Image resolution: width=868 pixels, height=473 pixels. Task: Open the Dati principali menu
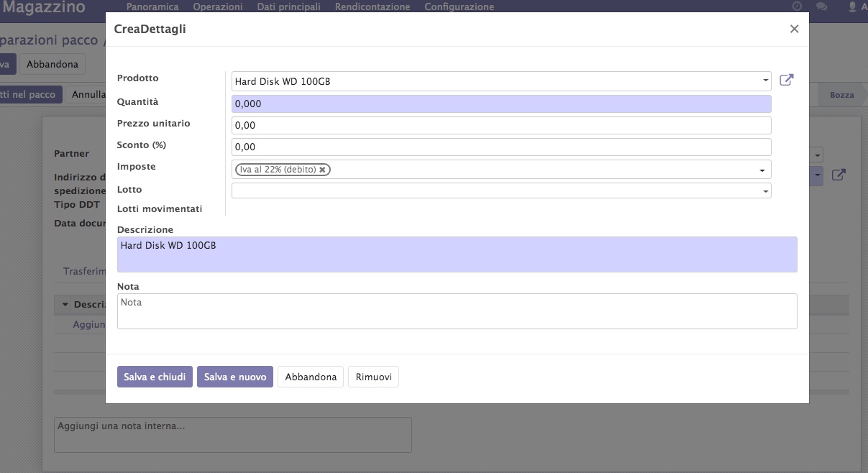289,6
